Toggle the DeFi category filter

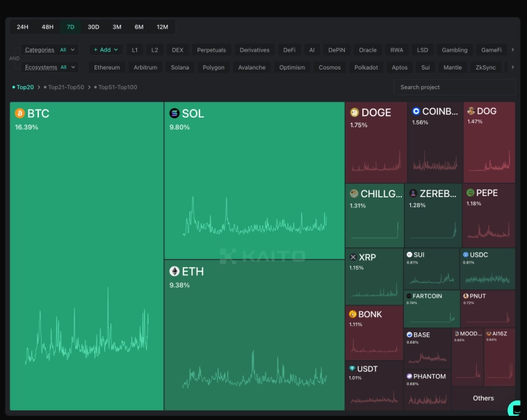(x=289, y=50)
